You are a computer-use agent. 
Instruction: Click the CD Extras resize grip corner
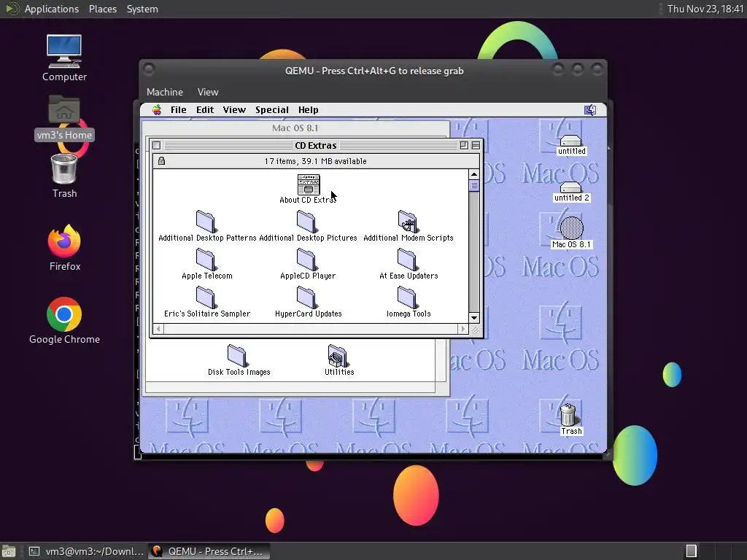coord(474,329)
